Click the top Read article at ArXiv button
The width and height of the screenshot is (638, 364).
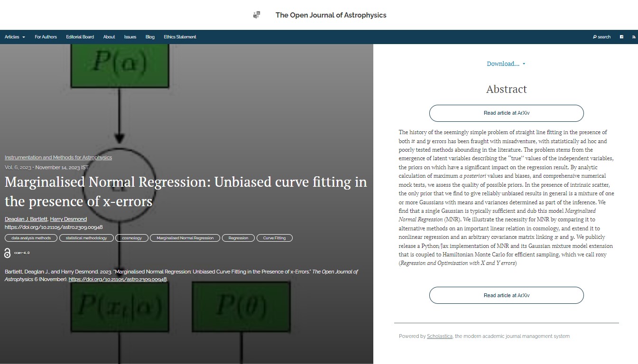(506, 113)
